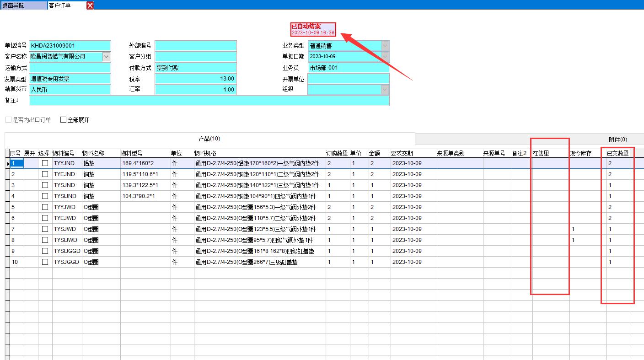Switch to the 桌面导航 tab

(x=23, y=5)
